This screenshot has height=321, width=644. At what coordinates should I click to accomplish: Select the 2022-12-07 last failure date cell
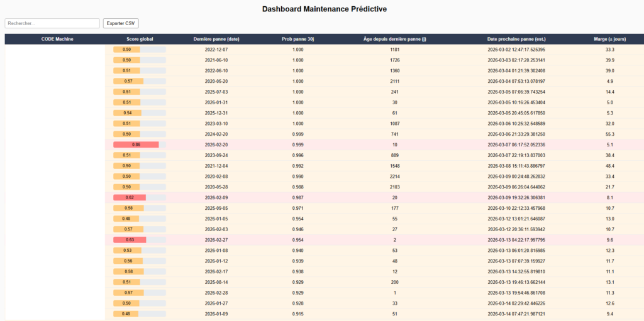216,50
